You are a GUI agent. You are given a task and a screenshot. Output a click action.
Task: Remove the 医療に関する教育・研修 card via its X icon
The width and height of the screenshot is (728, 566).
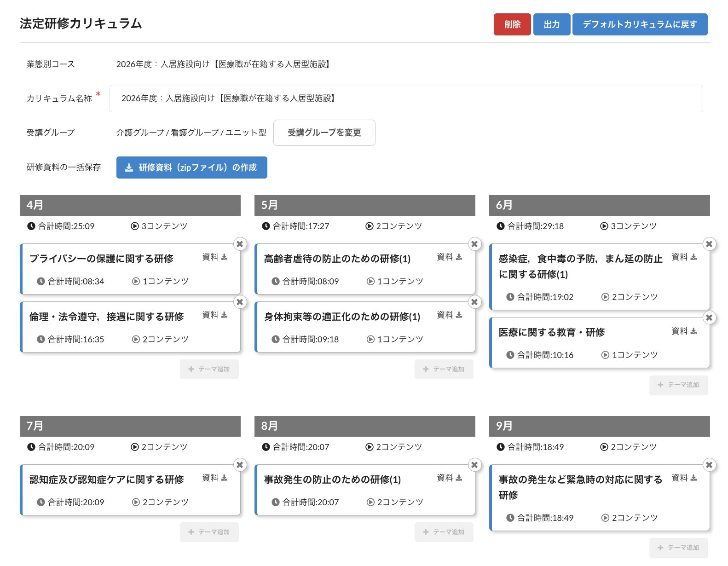click(x=709, y=318)
